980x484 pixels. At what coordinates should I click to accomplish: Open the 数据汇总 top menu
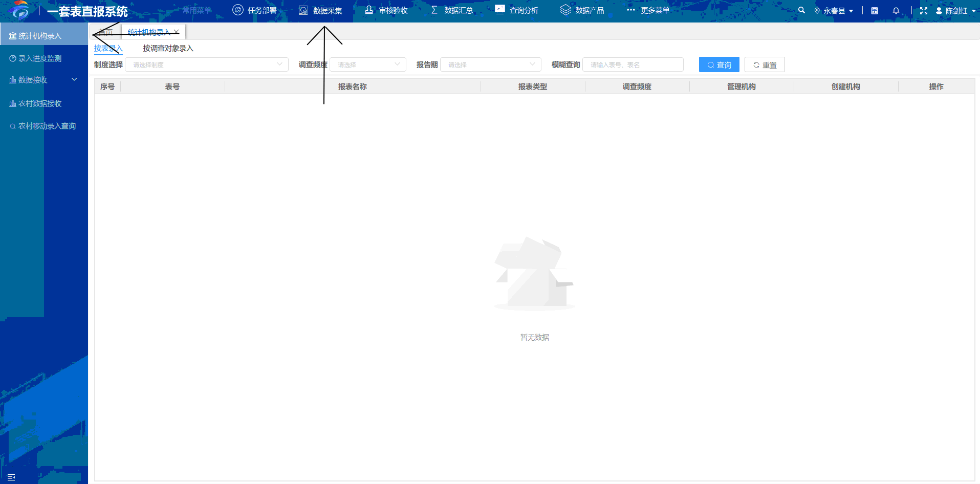click(x=451, y=10)
